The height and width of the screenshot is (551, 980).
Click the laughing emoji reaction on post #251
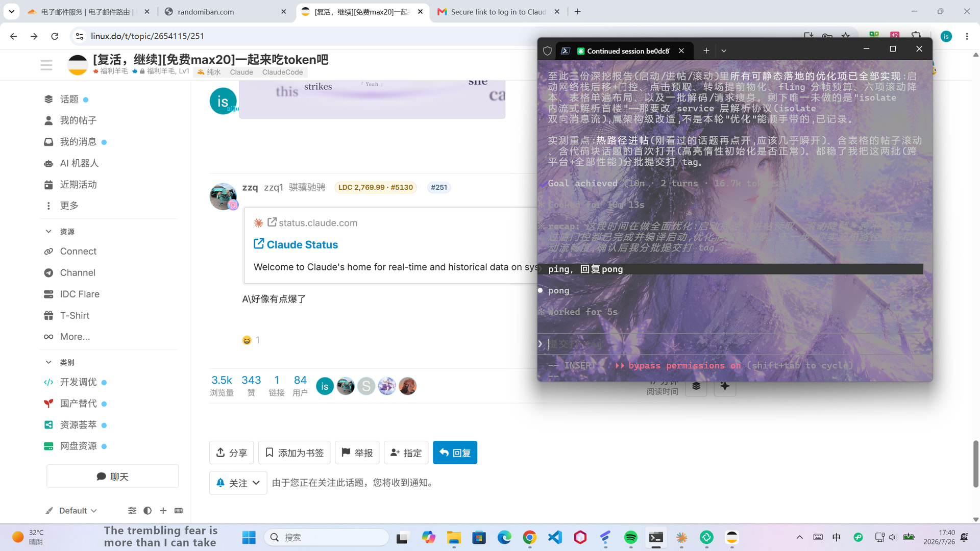[247, 340]
